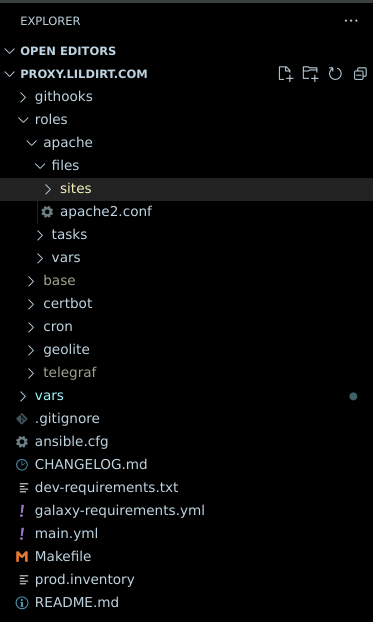Expand the vars chevron under apache

coord(40,258)
